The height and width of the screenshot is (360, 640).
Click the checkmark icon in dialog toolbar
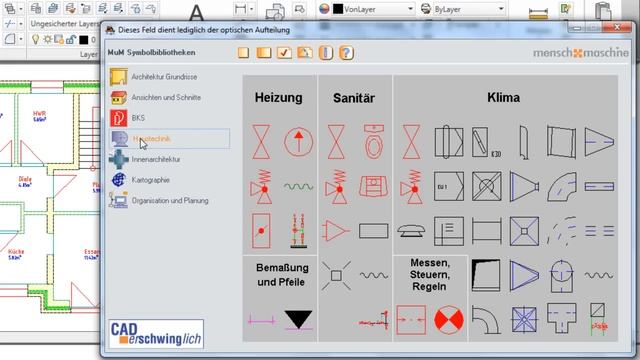pos(284,53)
